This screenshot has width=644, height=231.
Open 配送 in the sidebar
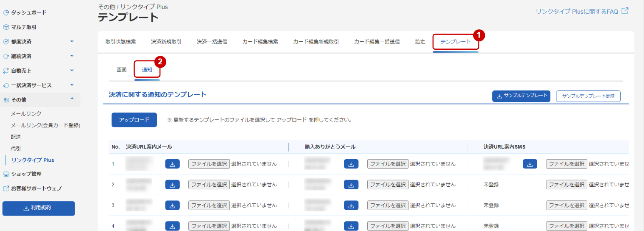click(x=16, y=137)
